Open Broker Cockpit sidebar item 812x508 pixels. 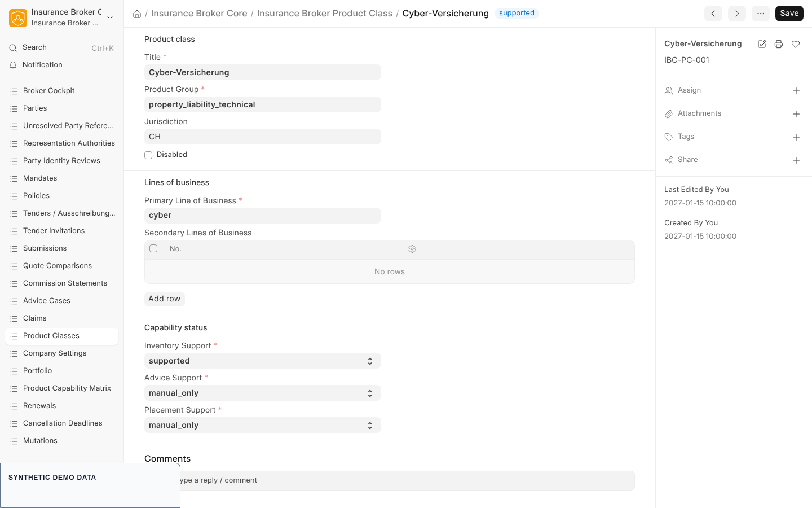tap(61, 91)
